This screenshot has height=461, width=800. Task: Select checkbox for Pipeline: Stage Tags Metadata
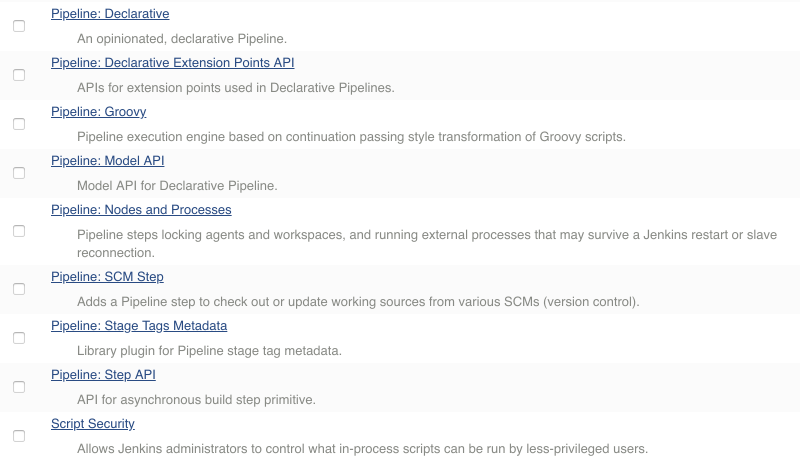[19, 338]
